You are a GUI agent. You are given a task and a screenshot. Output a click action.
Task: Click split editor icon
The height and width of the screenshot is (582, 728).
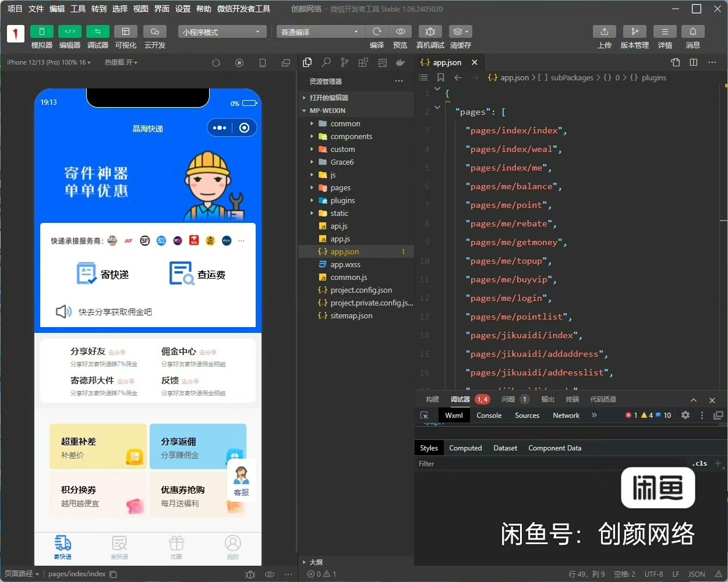tap(694, 62)
